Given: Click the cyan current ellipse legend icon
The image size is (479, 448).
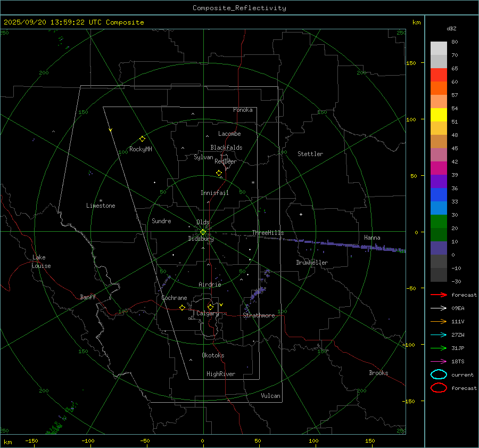Looking at the screenshot, I should (x=439, y=374).
